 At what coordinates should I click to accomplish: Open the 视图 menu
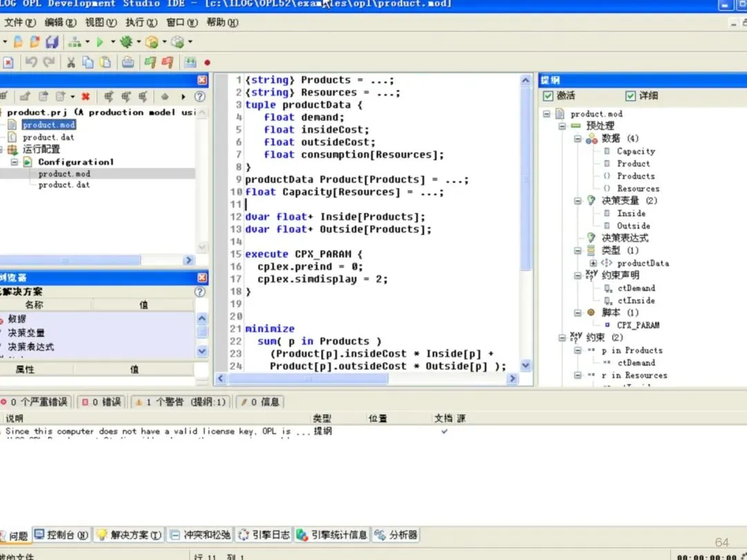101,22
